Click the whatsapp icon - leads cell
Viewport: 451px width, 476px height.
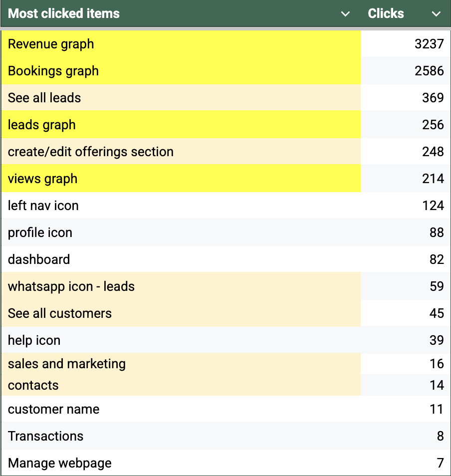[x=71, y=286]
